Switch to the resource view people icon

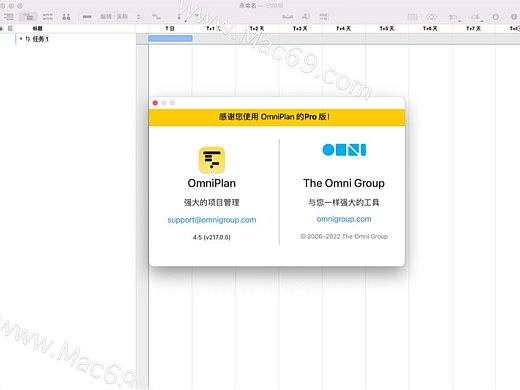tap(66, 17)
